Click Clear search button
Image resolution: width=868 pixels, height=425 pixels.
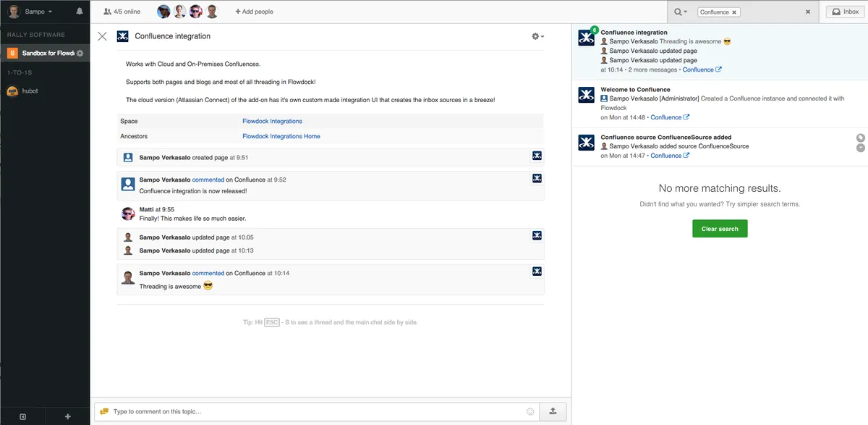pos(720,229)
